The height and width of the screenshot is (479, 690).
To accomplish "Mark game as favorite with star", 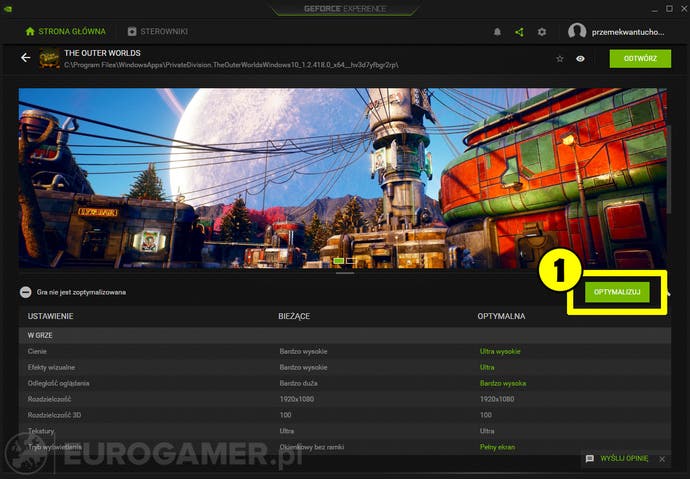I will coord(560,59).
